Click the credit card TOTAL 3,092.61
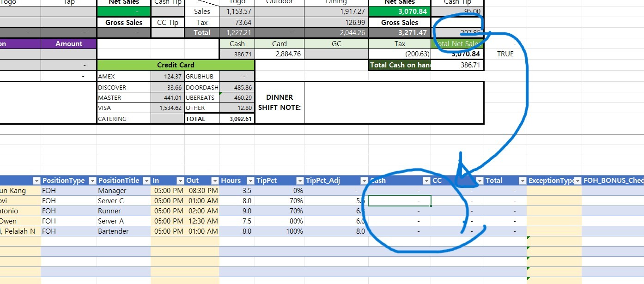644x284 pixels. coord(237,119)
